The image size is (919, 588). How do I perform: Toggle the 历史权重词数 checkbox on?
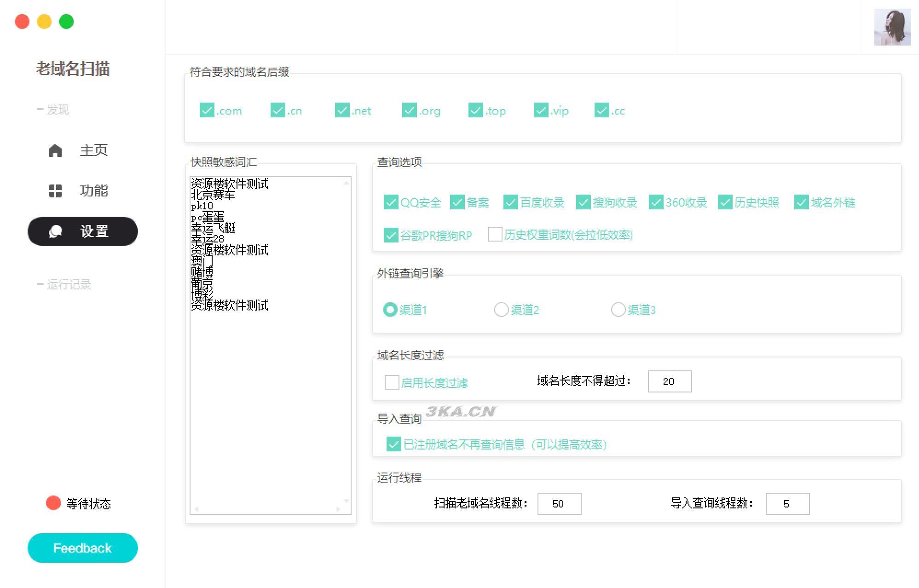tap(496, 234)
